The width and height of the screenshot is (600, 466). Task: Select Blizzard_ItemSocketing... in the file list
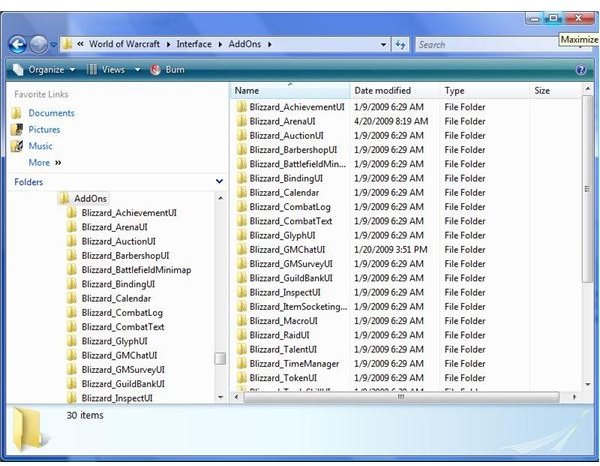point(298,306)
